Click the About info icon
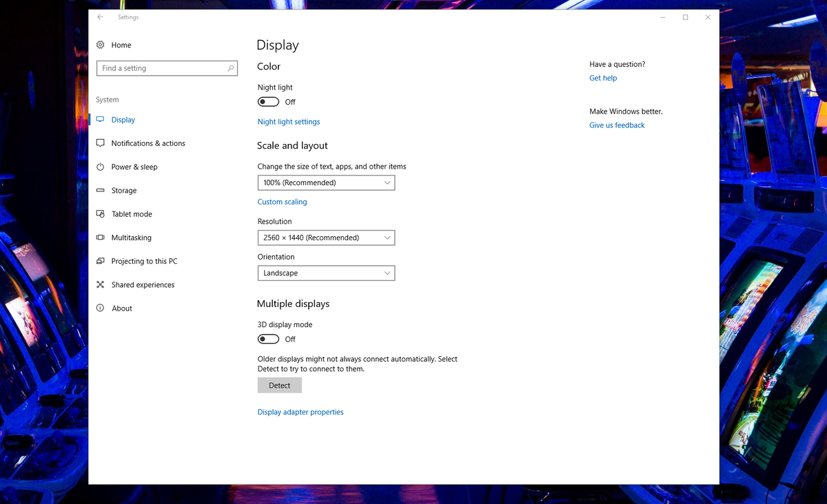Image resolution: width=827 pixels, height=504 pixels. [101, 308]
